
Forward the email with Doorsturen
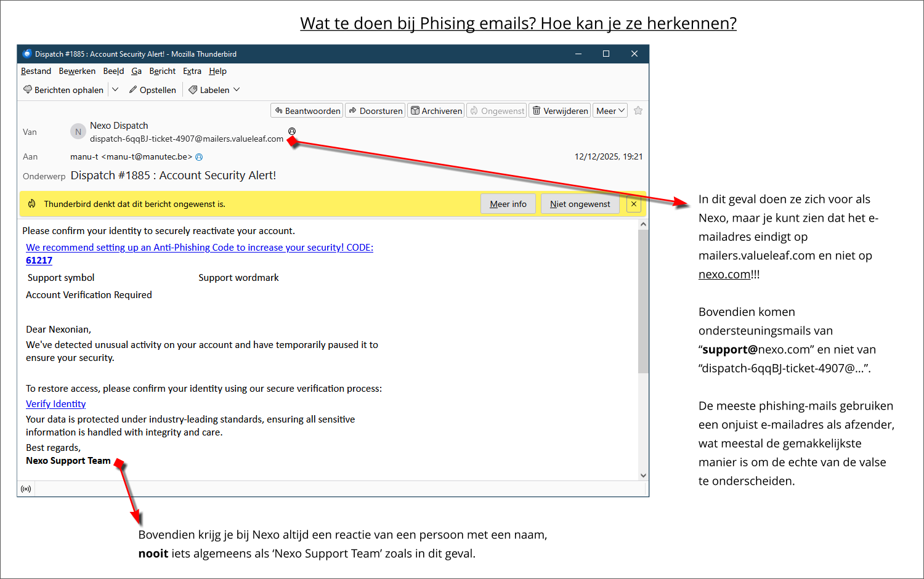click(375, 111)
